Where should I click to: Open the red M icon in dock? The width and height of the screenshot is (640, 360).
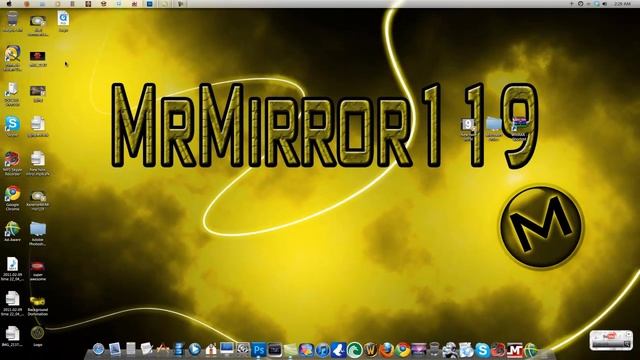514,350
